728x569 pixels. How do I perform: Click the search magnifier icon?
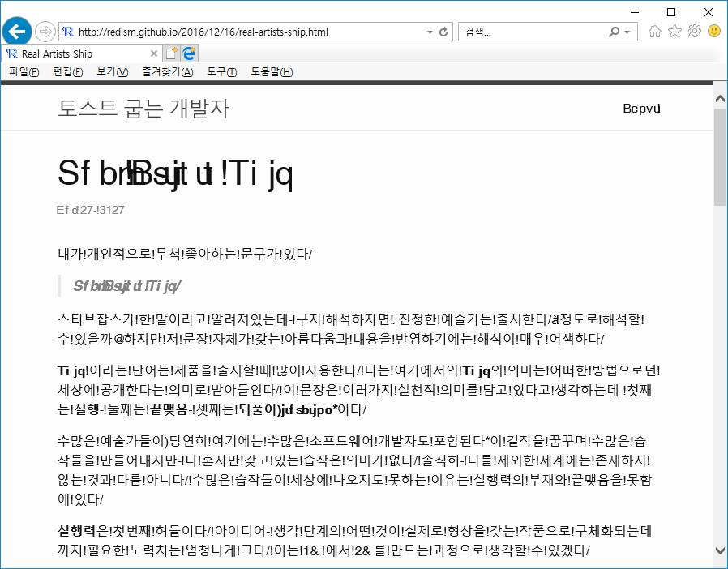615,32
